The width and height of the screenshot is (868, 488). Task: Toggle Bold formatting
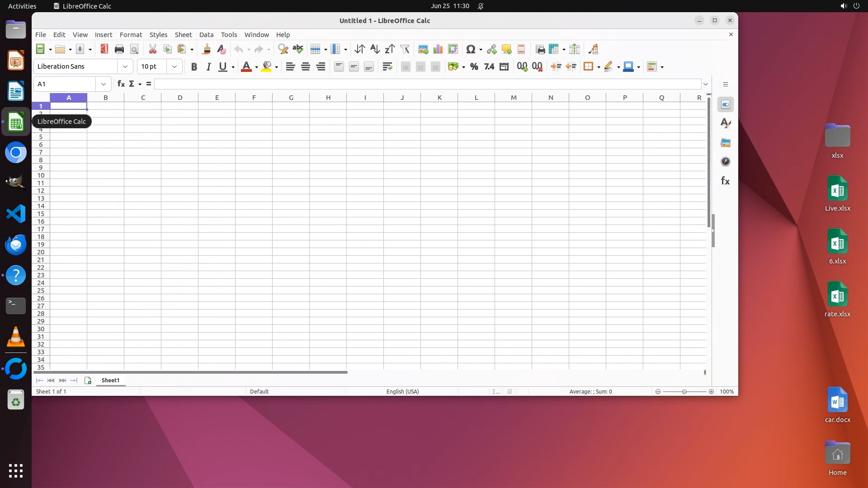(x=194, y=67)
